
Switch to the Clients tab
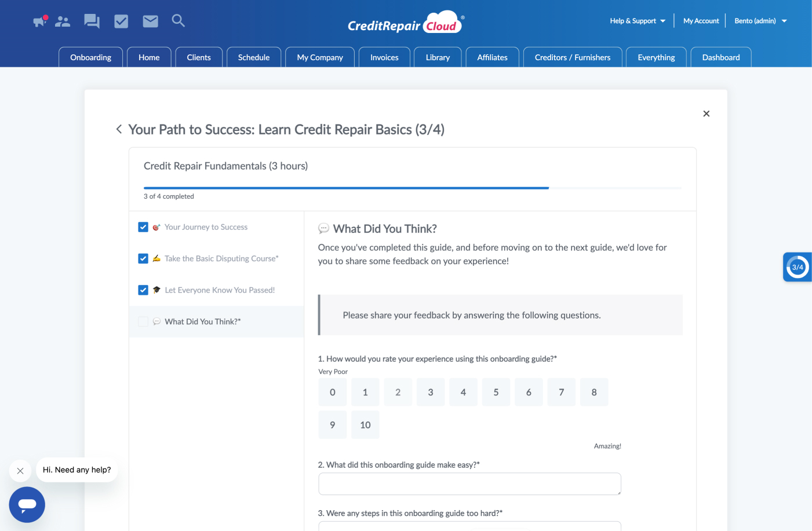point(199,57)
